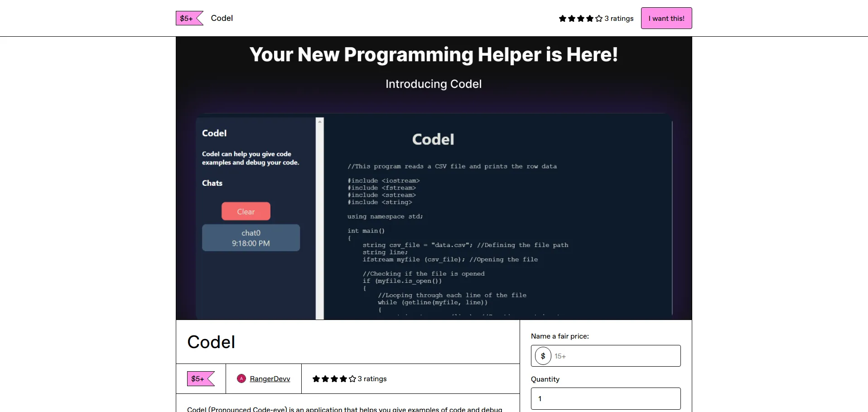868x412 pixels.
Task: Select the chat0 9:18:00 PM entry
Action: click(251, 238)
